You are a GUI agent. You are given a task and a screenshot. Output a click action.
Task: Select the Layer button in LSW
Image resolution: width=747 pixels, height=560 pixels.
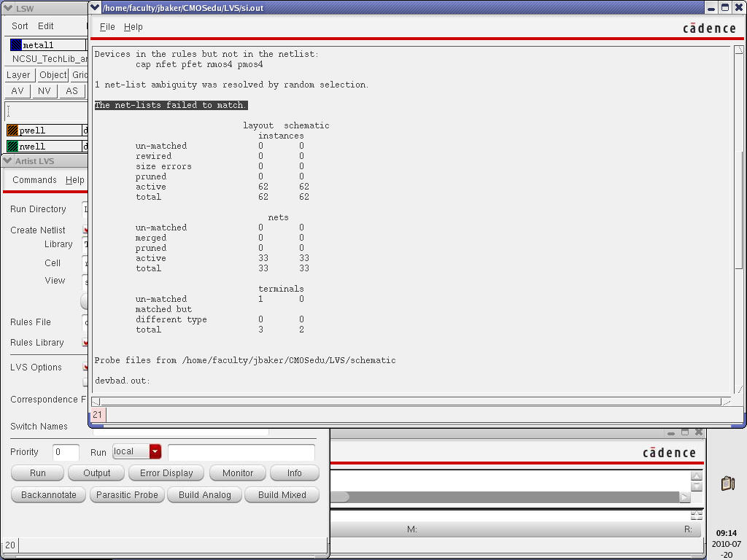click(18, 75)
